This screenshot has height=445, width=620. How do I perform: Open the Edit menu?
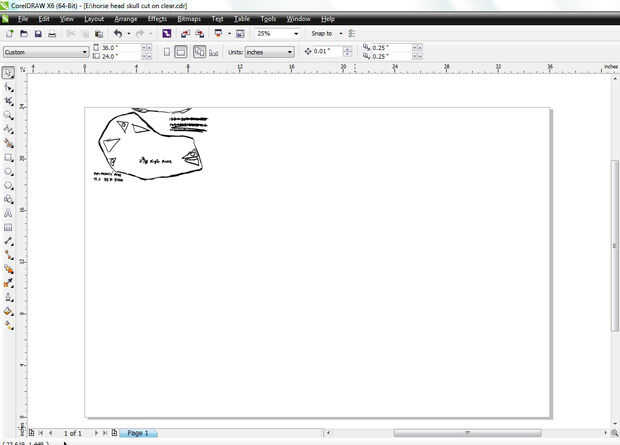click(44, 19)
